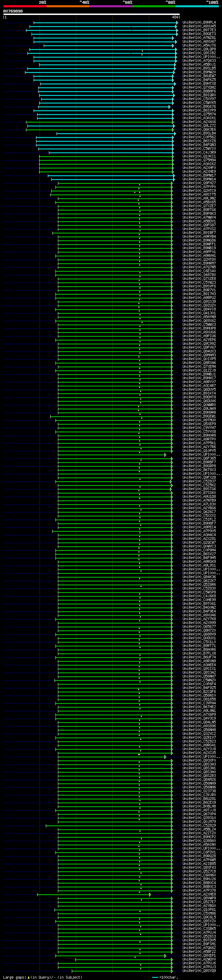Open hit UniRef100_A9XU47
The image size is (222, 980).
199,41
